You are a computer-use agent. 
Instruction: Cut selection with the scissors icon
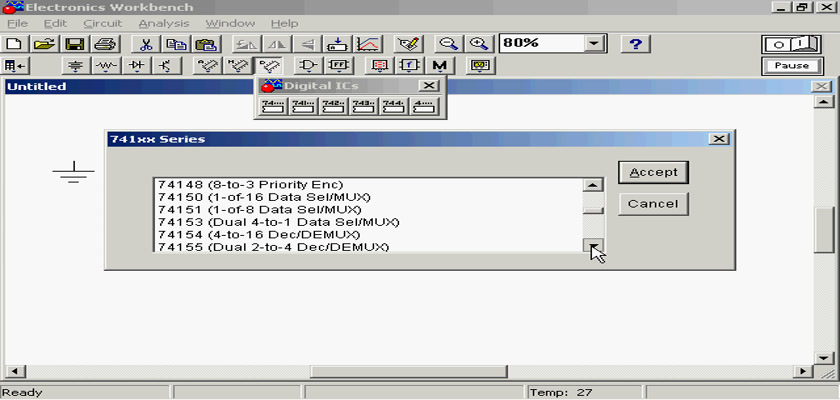pos(145,44)
